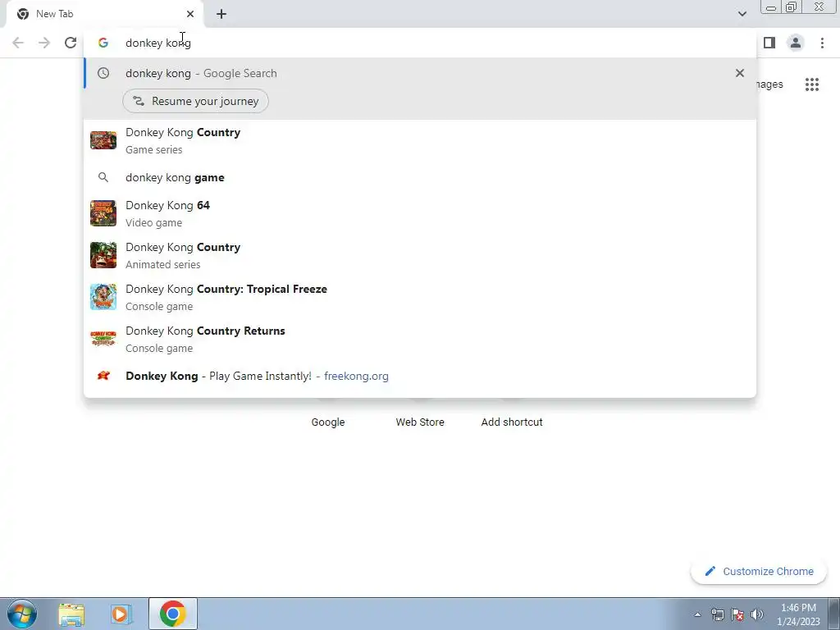Click the freekong.org favicon
Viewport: 840px width, 630px height.
(103, 376)
